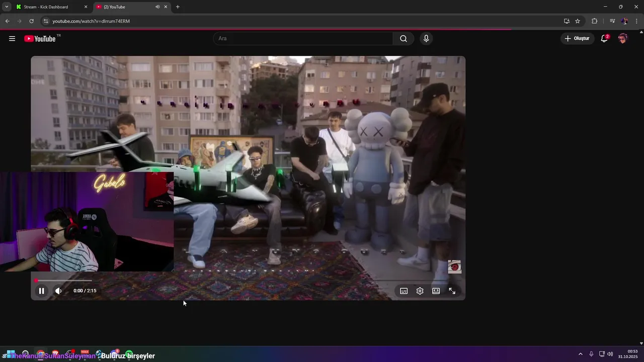Open a new browser tab
Image resolution: width=644 pixels, height=362 pixels.
(x=178, y=7)
